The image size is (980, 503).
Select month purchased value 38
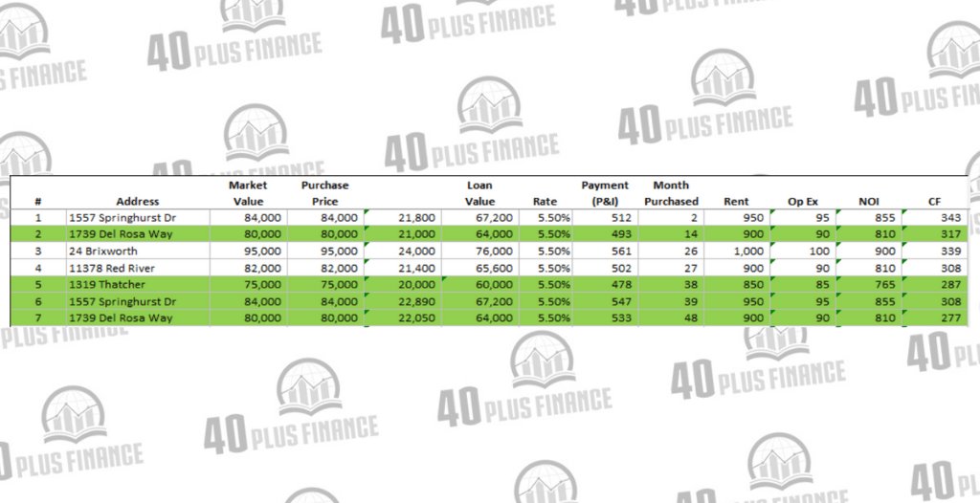pos(671,284)
